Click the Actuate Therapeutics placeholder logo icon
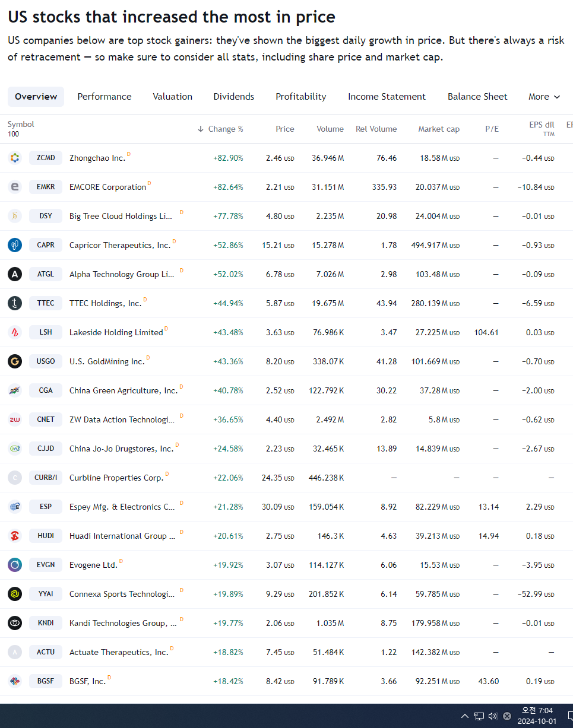573x728 pixels. [15, 652]
